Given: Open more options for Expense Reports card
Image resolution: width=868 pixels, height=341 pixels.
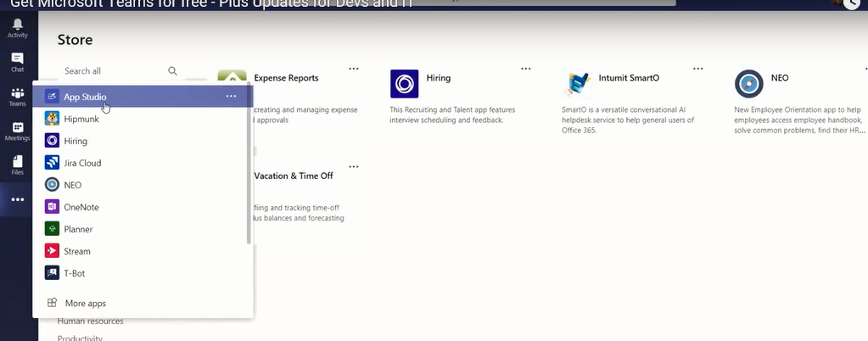Looking at the screenshot, I should coord(354,69).
